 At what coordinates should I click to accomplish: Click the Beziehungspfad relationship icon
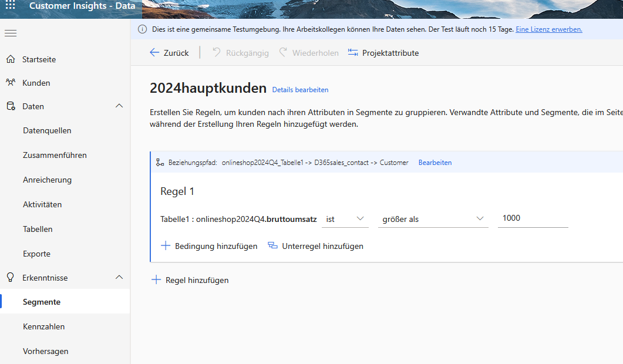[160, 162]
